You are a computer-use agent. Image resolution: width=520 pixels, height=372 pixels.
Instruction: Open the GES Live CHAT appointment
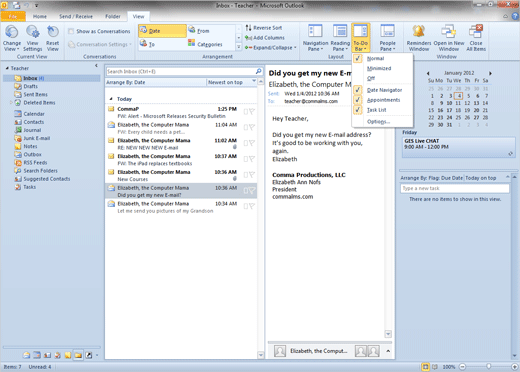[458, 147]
